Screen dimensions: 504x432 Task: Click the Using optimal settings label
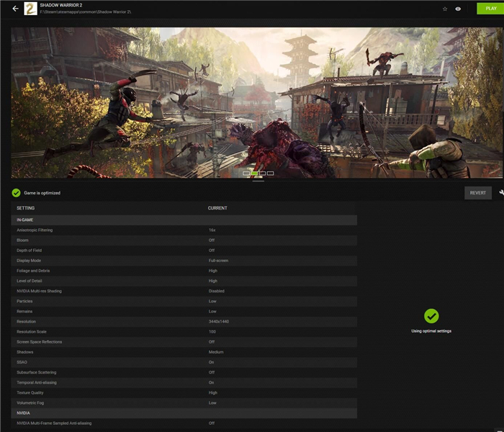[x=431, y=331]
